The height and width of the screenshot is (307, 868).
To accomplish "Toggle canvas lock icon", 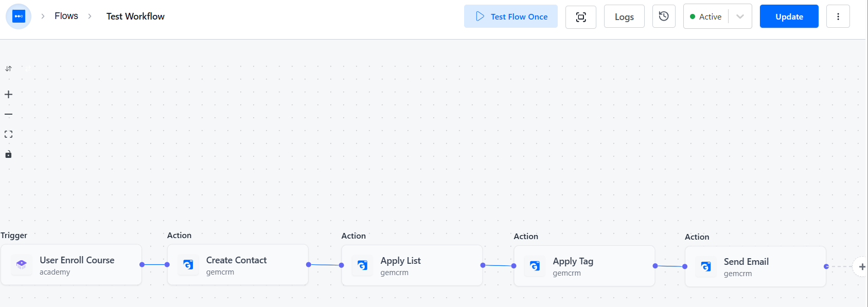I will tap(8, 154).
